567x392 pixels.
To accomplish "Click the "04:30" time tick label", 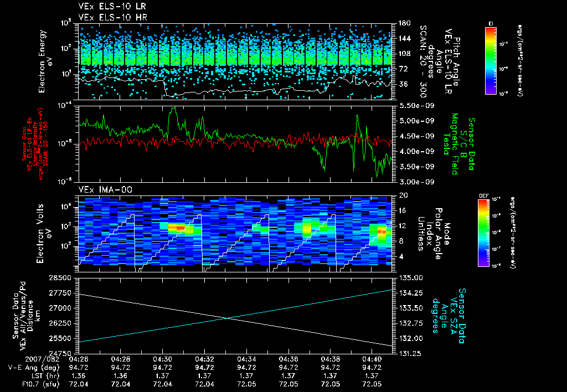I will click(162, 359).
